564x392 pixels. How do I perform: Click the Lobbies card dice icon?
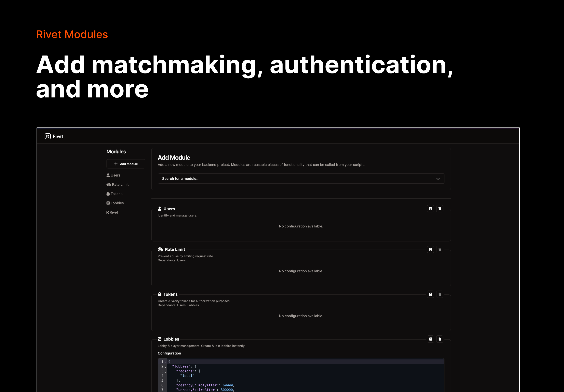pyautogui.click(x=160, y=339)
